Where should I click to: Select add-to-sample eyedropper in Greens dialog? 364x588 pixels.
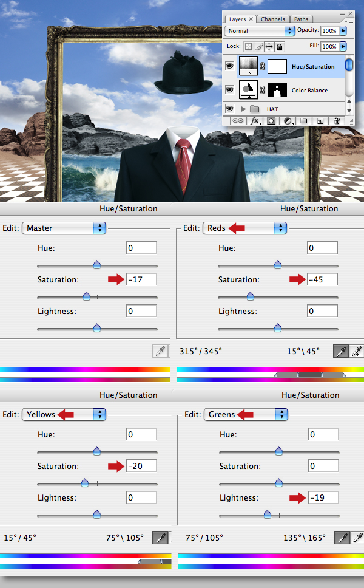tap(358, 538)
